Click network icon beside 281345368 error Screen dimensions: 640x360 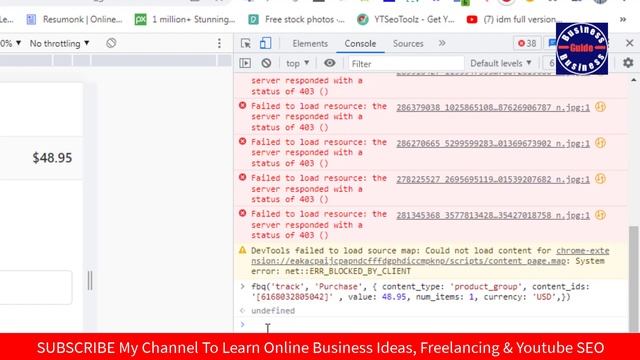click(x=600, y=215)
